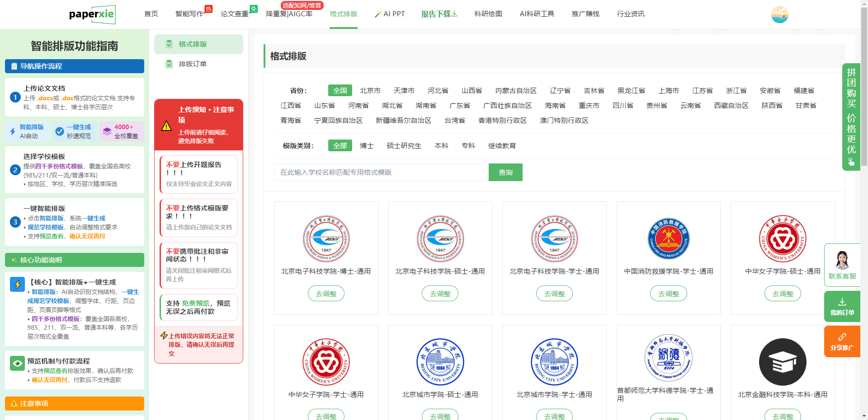Click the 排版订单 sidebar document icon
This screenshot has width=868, height=420.
(169, 64)
